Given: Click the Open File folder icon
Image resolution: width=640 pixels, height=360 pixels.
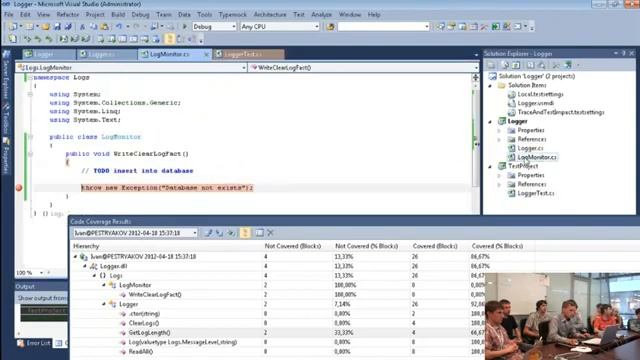Looking at the screenshot, I should click(46, 27).
